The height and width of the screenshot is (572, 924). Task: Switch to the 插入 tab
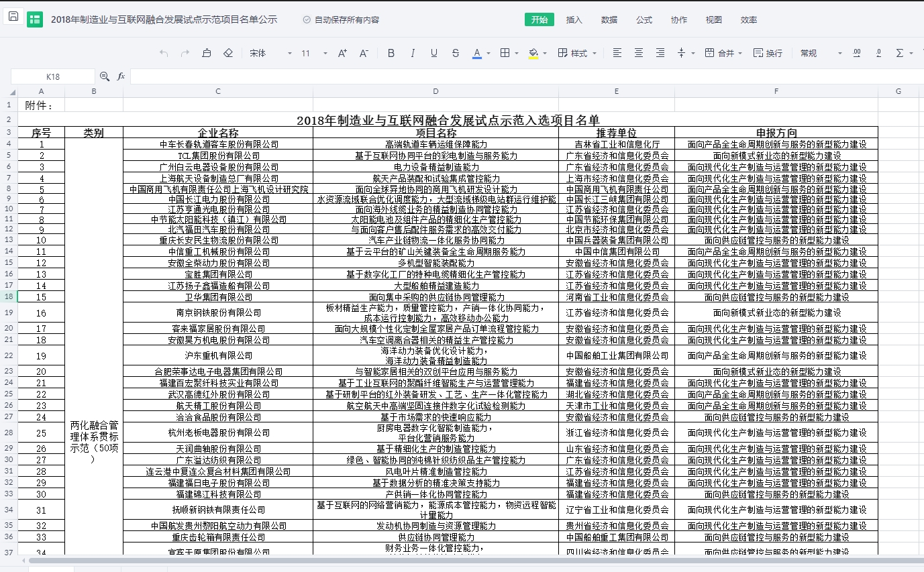574,20
